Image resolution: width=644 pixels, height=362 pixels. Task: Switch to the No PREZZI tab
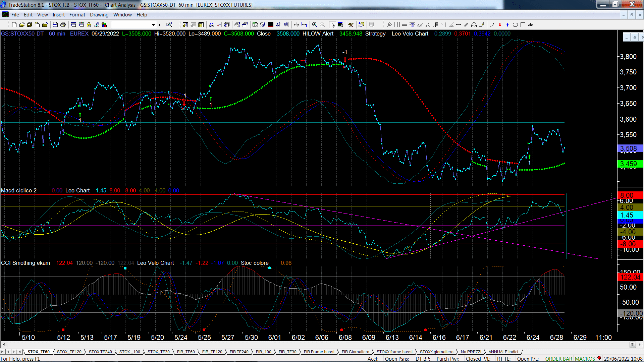click(x=471, y=352)
